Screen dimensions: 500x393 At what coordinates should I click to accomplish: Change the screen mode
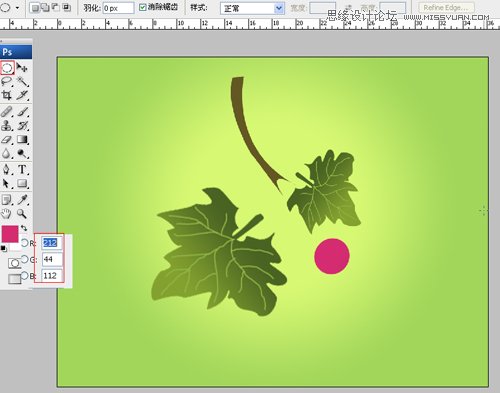tap(14, 279)
